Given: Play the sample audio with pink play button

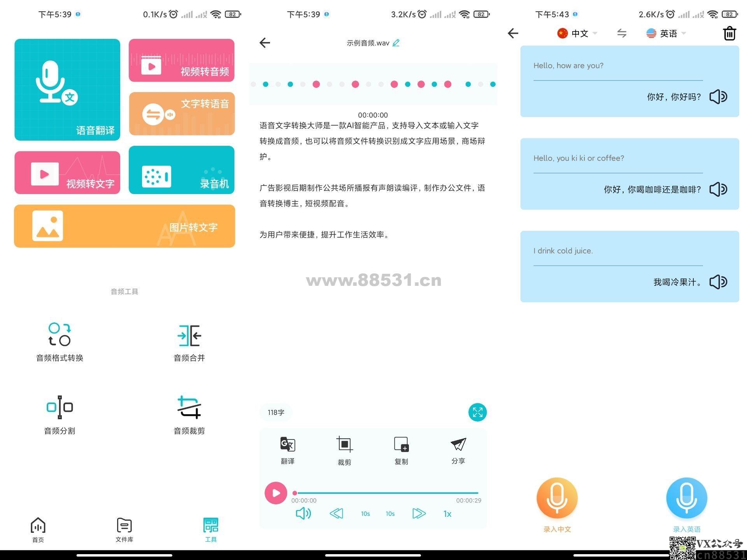Looking at the screenshot, I should (x=276, y=493).
